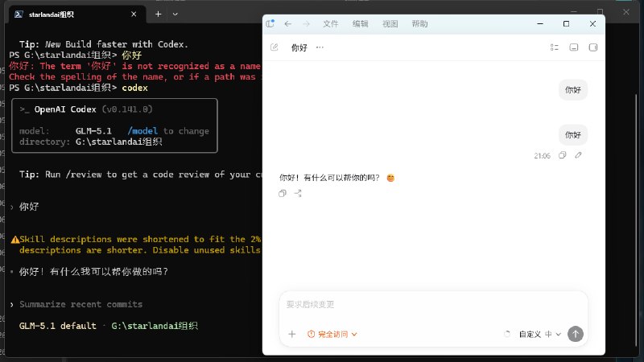Click the codex command in terminal

point(134,88)
